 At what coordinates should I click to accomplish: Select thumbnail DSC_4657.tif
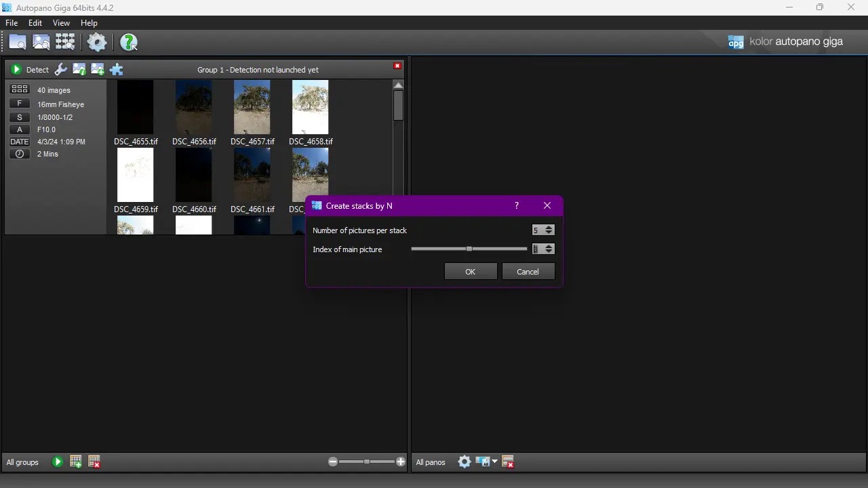[x=252, y=107]
